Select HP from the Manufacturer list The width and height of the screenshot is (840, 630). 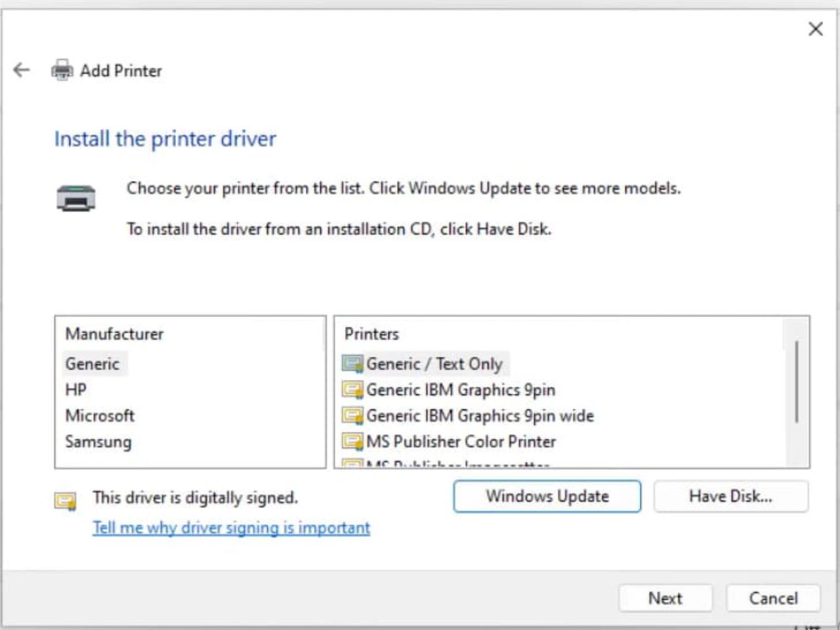pyautogui.click(x=75, y=389)
